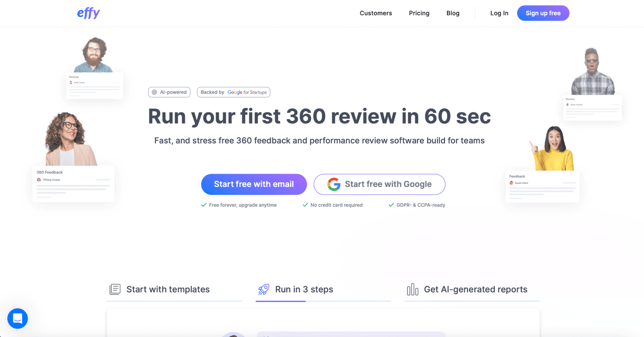Select the Run in 3 steps tab
The width and height of the screenshot is (644, 337).
coord(304,289)
